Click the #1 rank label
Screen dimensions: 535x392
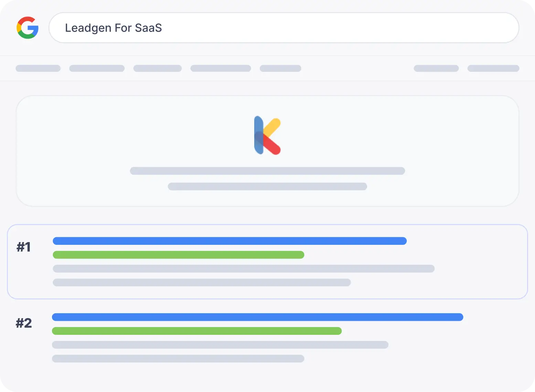[24, 247]
